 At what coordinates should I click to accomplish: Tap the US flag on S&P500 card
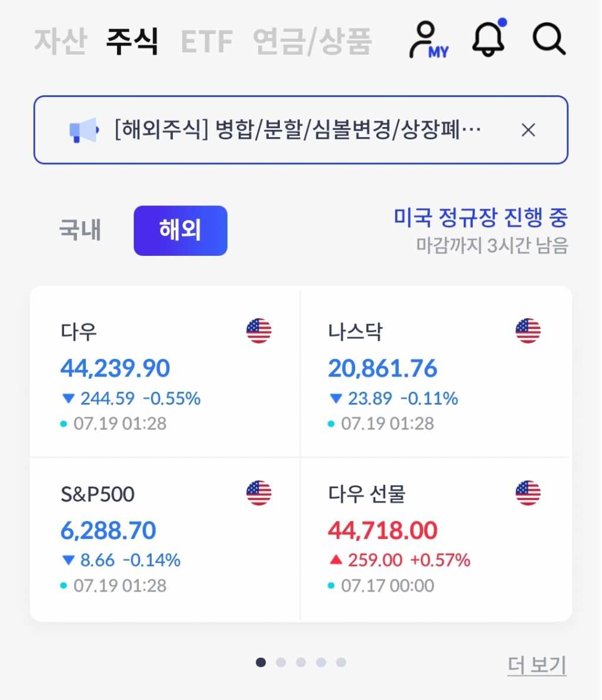pos(259,493)
